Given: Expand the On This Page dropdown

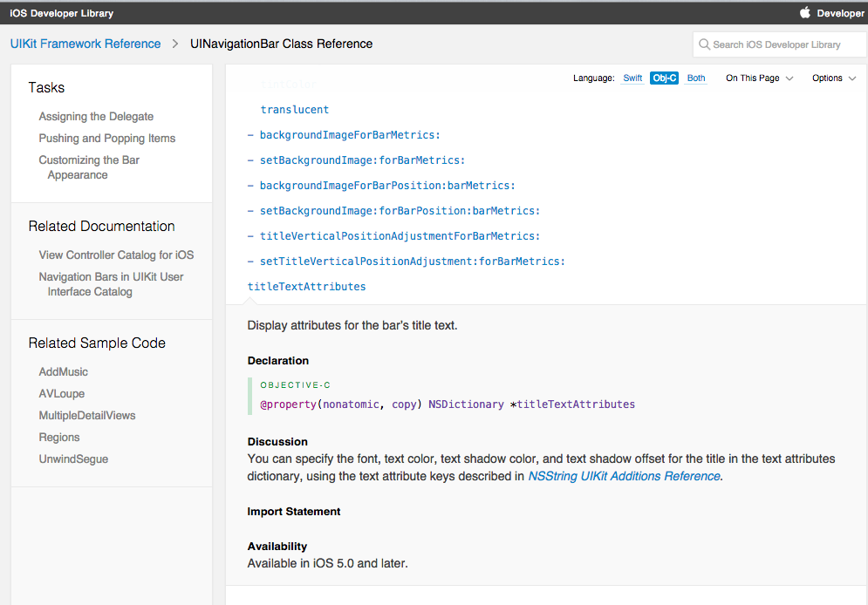Looking at the screenshot, I should coord(759,78).
